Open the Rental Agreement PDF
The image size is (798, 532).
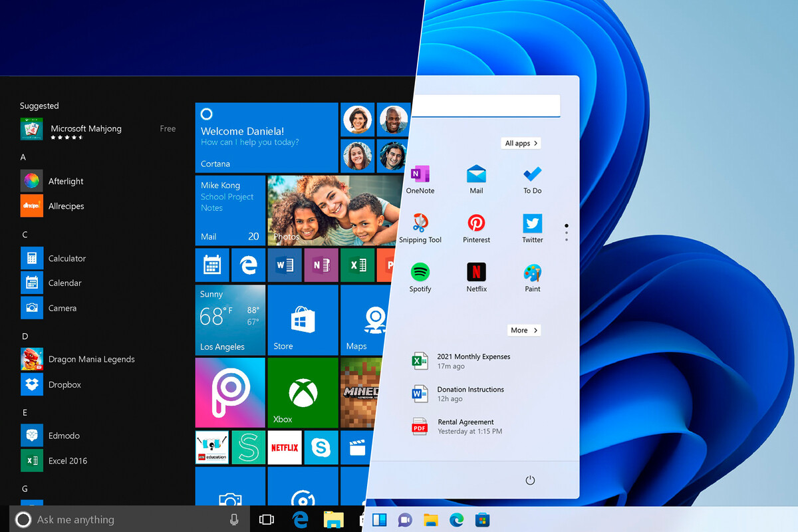click(x=465, y=426)
